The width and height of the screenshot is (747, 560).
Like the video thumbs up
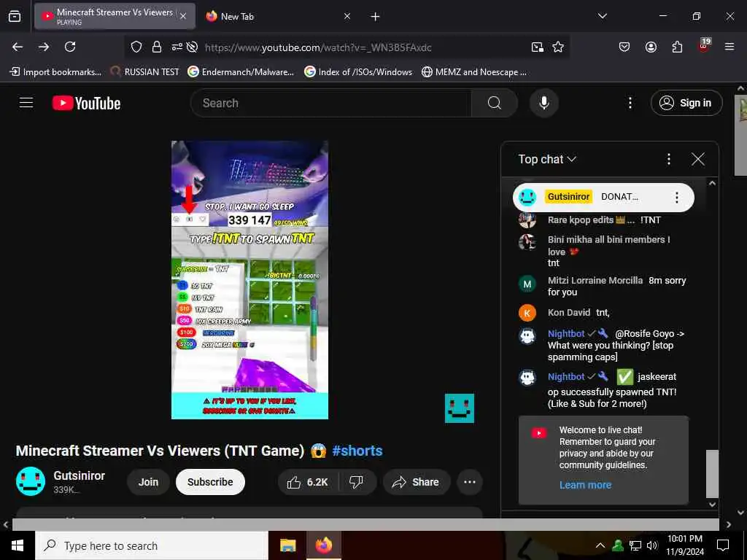308,482
